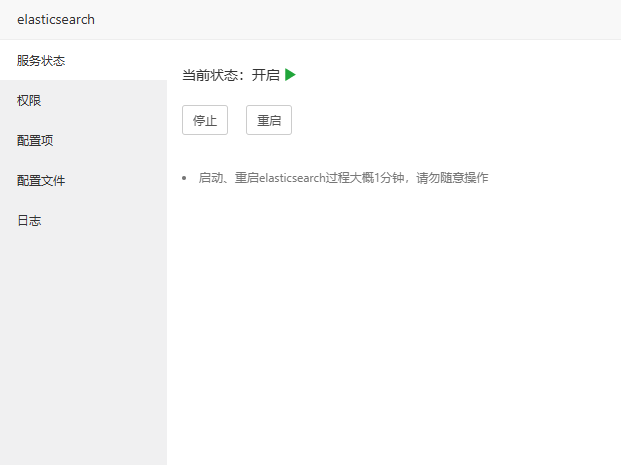Click the 停止 button

tap(205, 120)
